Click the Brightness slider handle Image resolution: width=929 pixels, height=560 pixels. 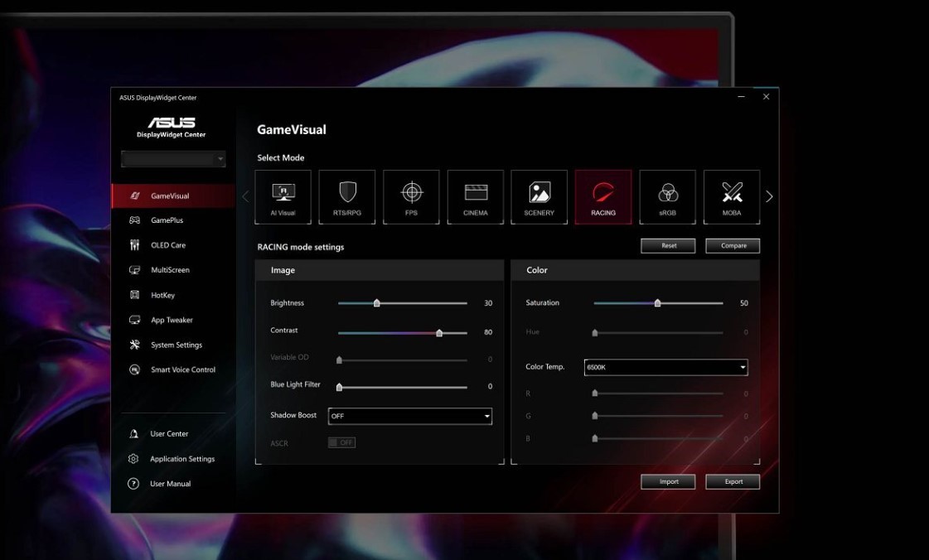click(x=377, y=303)
